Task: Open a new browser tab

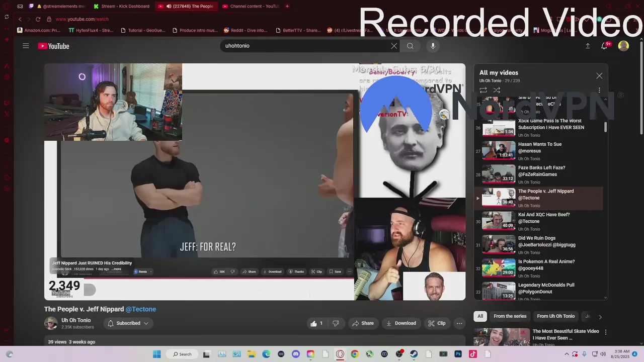Action: [x=287, y=6]
